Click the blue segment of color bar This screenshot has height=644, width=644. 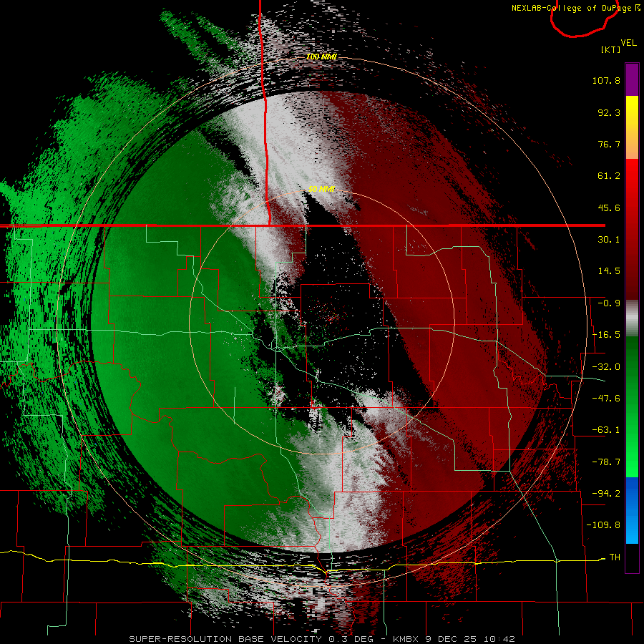click(632, 510)
